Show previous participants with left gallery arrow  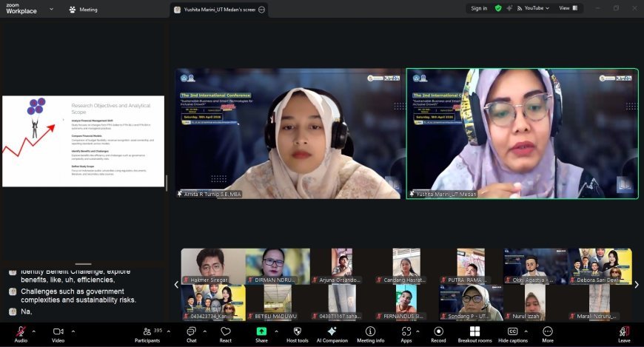click(176, 285)
